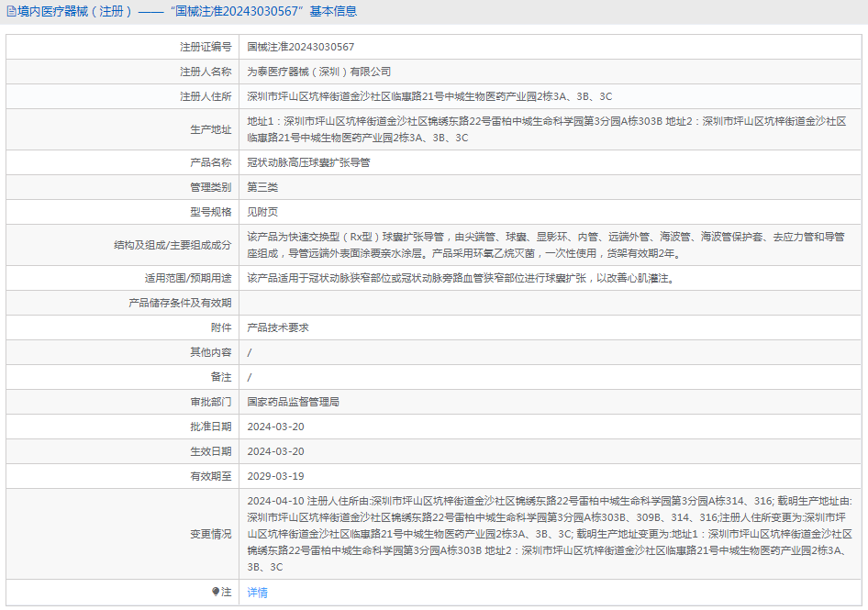868x610 pixels.
Task: Click the 注册人名称 label
Action: point(206,72)
